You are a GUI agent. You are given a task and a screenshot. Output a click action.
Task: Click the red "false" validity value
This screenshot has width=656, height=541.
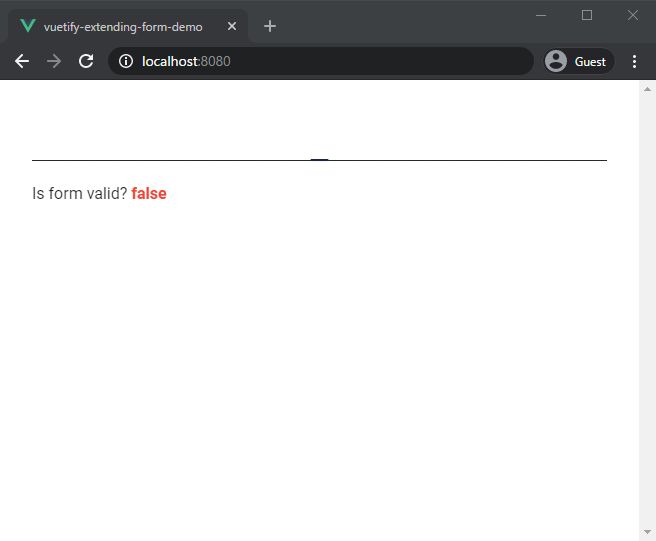[149, 194]
